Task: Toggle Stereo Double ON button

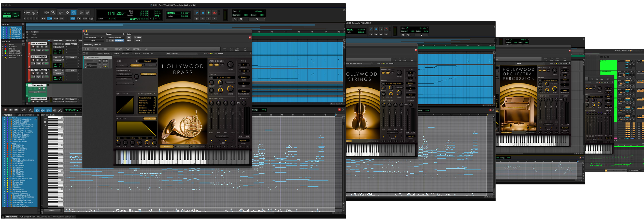Action: (216, 65)
